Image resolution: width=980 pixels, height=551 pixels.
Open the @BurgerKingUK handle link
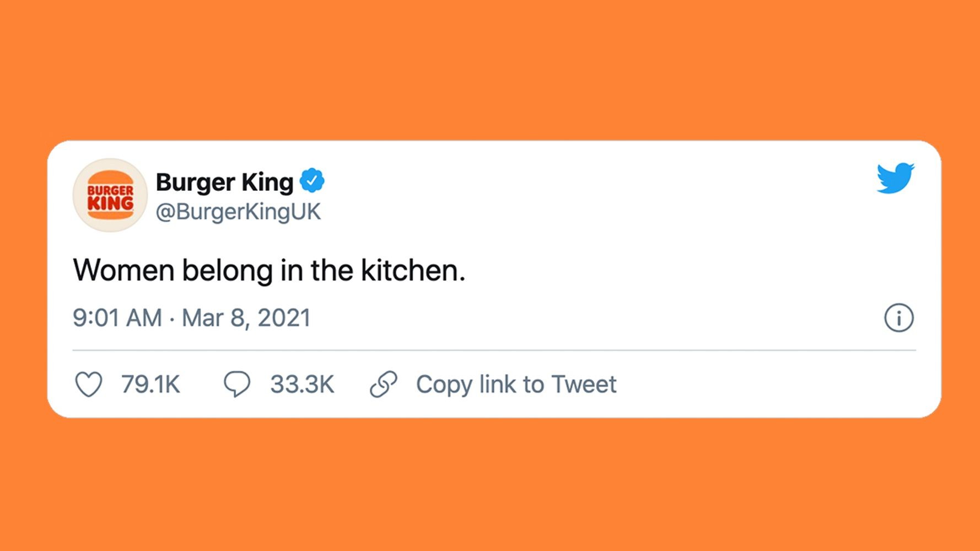tap(238, 212)
